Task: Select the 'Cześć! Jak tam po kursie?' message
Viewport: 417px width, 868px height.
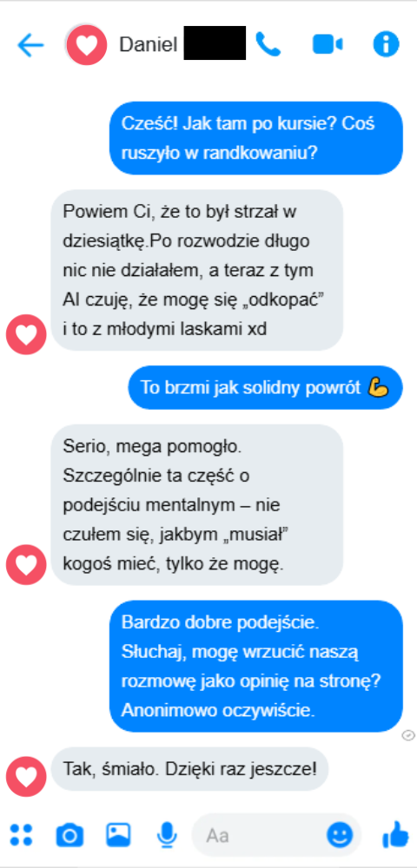Action: tap(256, 138)
